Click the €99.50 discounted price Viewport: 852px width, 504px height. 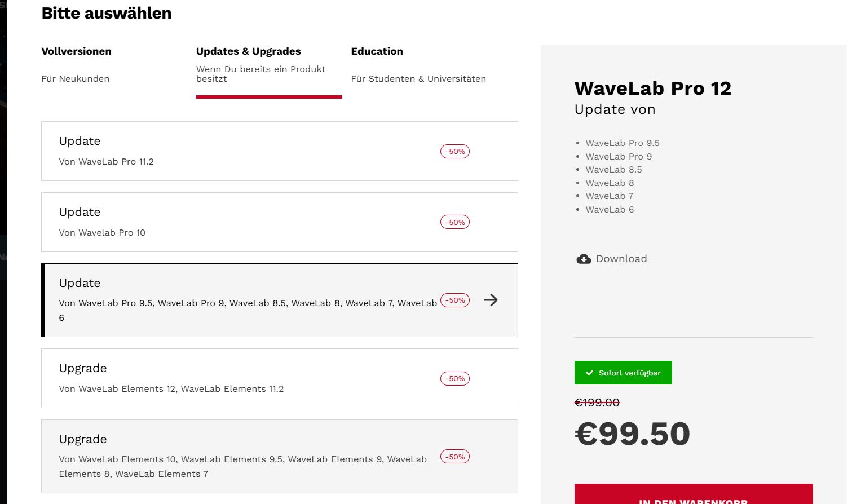click(x=632, y=434)
